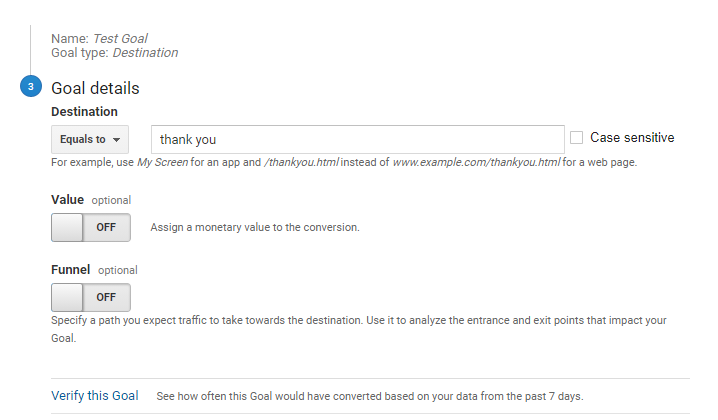718x420 pixels.
Task: Click the Funnel optional label
Action: click(x=94, y=270)
